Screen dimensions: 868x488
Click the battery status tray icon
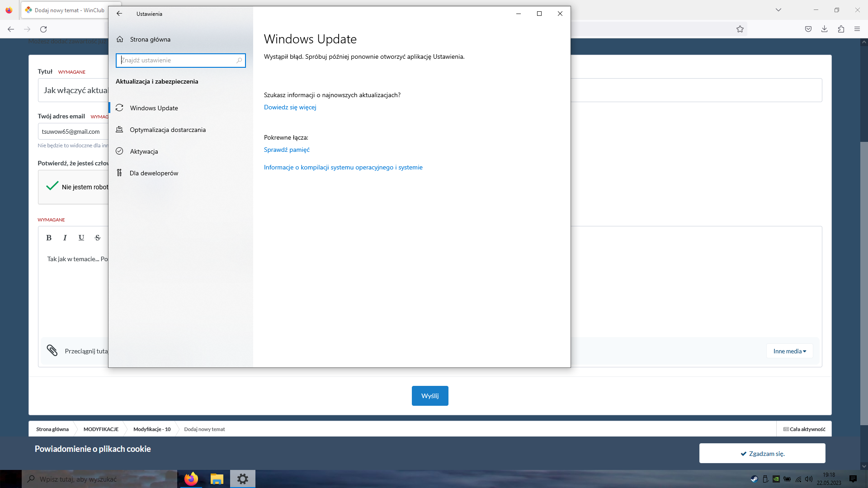[x=787, y=479]
